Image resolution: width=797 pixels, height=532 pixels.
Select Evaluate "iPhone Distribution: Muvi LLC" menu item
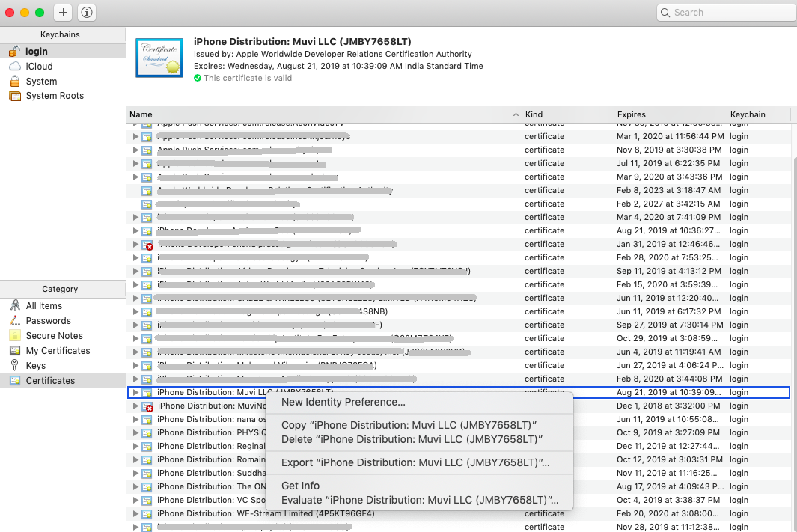point(419,500)
